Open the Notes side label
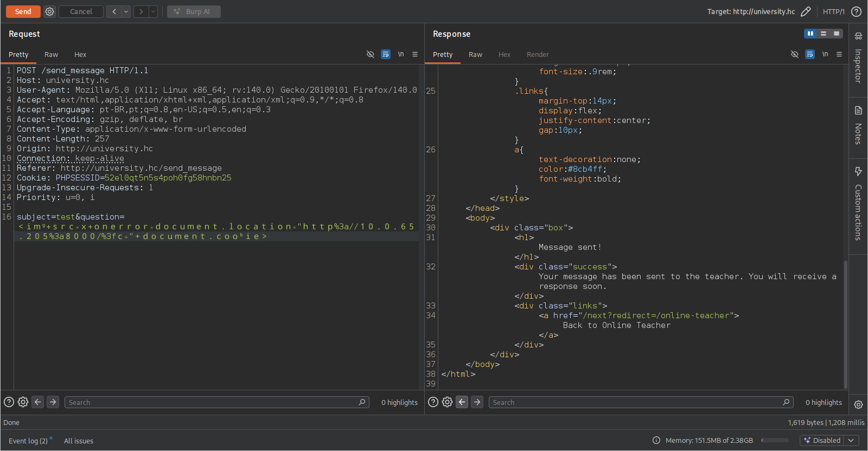Screen dimensions: 868x451 [858, 134]
